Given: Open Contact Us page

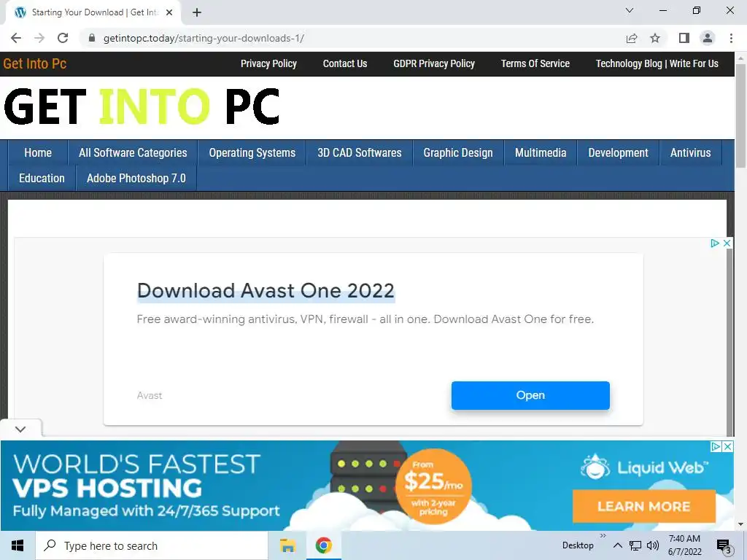Looking at the screenshot, I should pos(345,64).
